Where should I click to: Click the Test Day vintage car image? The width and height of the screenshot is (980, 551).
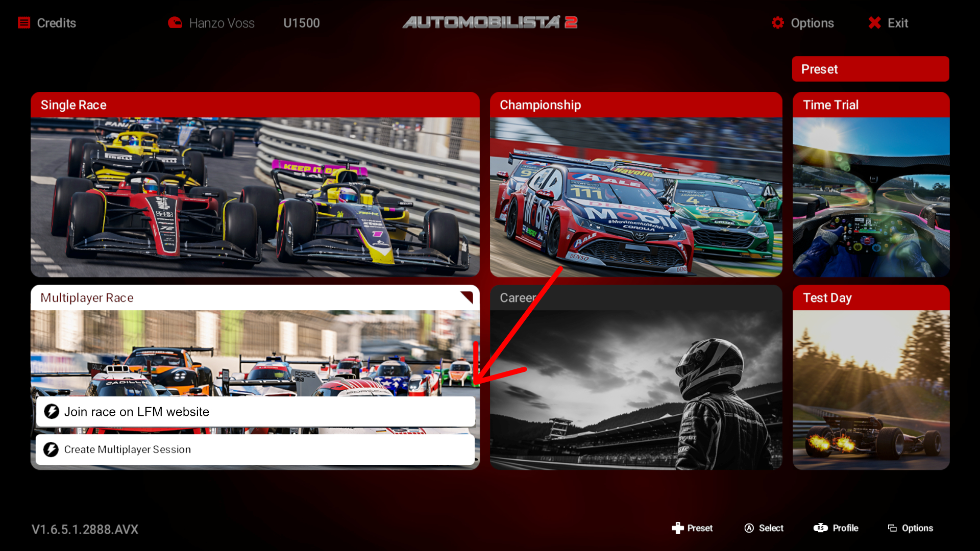coord(871,390)
